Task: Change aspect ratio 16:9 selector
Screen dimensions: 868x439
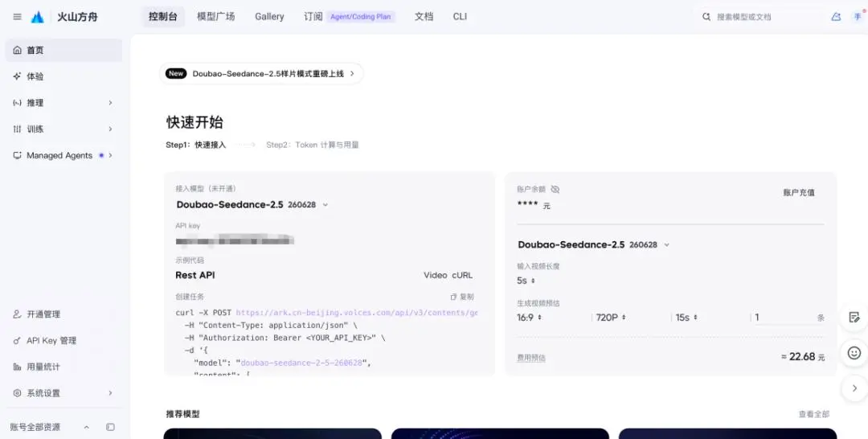Action: [529, 318]
